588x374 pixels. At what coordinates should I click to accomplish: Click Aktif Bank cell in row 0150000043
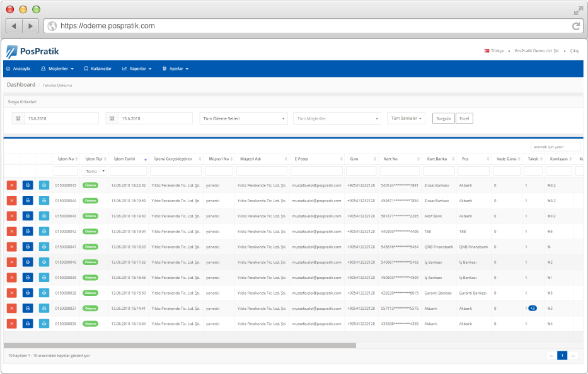433,216
